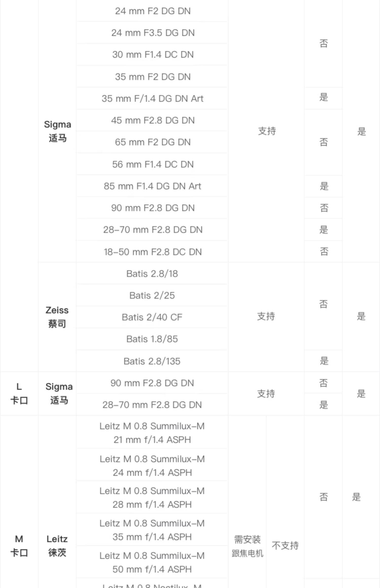The width and height of the screenshot is (380, 588).
Task: Choose the Batis 1.8/85 lens
Action: coord(152,339)
